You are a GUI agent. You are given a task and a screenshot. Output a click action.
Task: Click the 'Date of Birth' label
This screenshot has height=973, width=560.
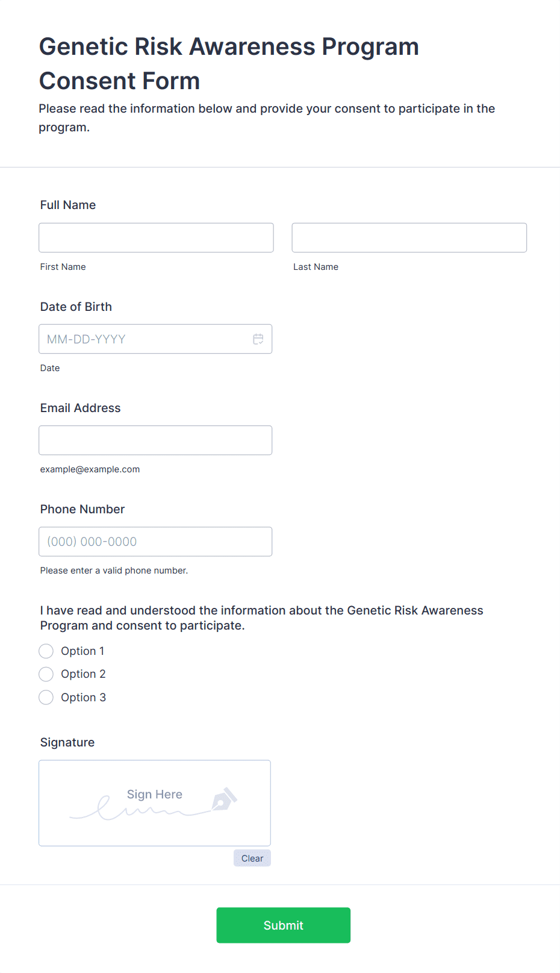76,307
